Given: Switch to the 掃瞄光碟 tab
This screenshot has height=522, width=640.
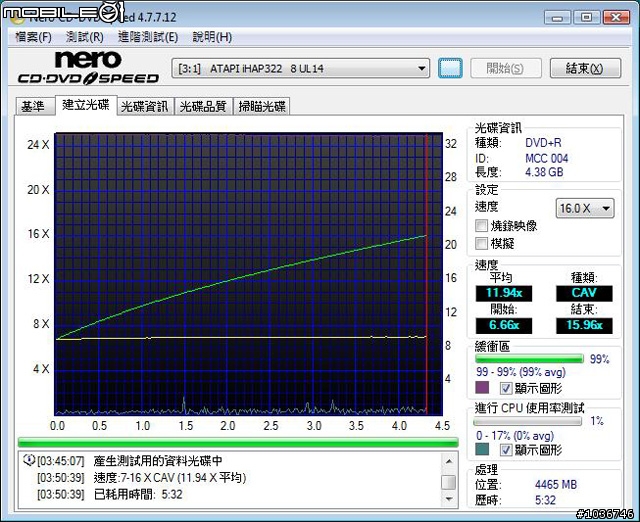Looking at the screenshot, I should [x=262, y=107].
